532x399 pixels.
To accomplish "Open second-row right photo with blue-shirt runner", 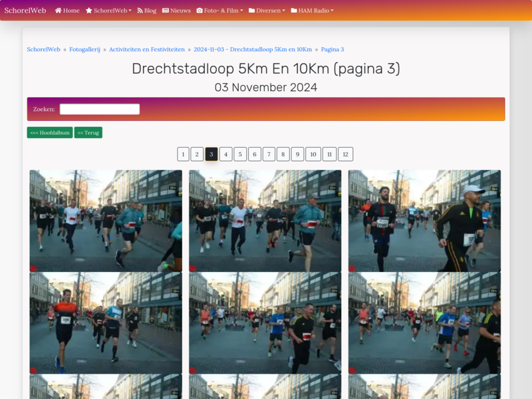I will (x=424, y=323).
